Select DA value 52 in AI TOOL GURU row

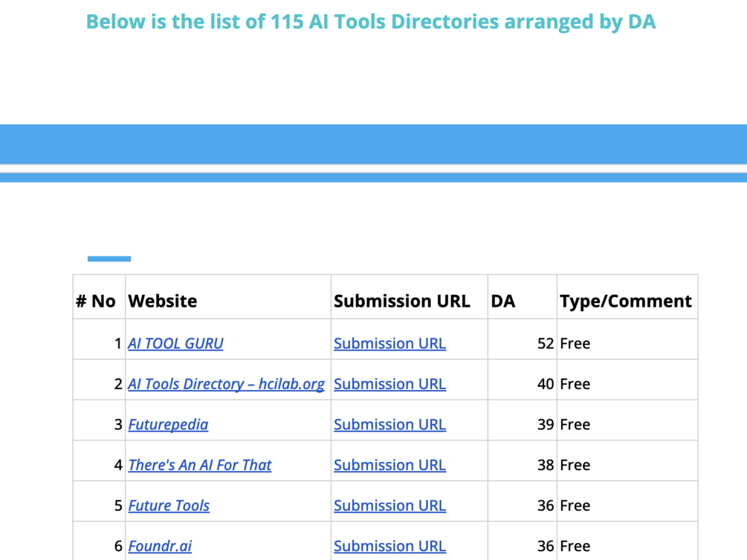click(x=546, y=343)
